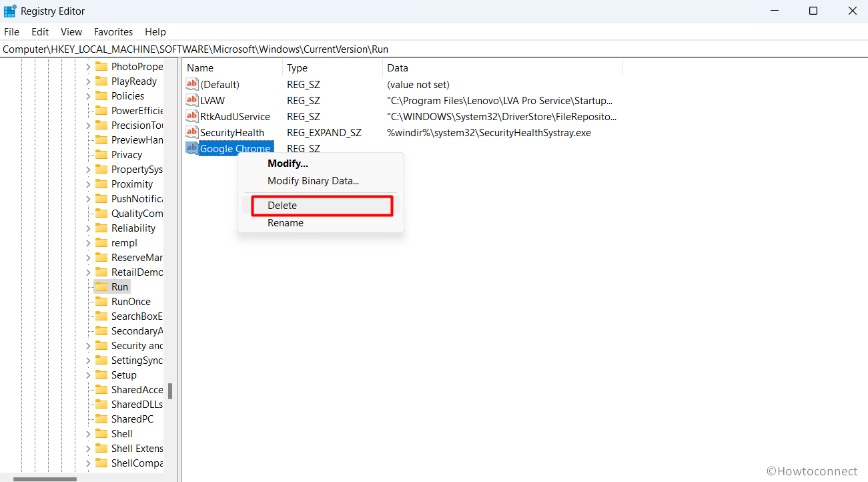Viewport: 868px width, 482px height.
Task: Choose Modify Binary Data... from context menu
Action: tap(321, 181)
